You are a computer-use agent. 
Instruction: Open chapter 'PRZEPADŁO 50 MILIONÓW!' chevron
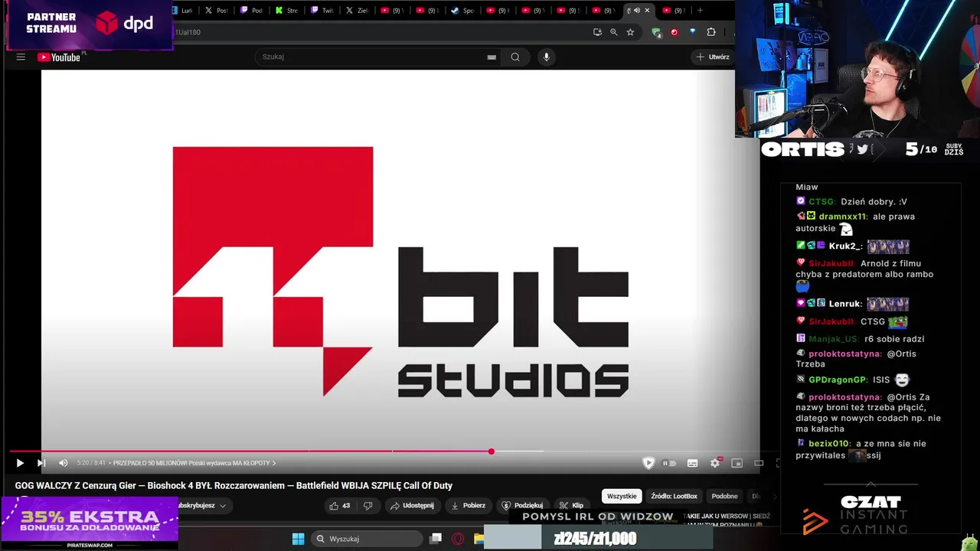(274, 463)
